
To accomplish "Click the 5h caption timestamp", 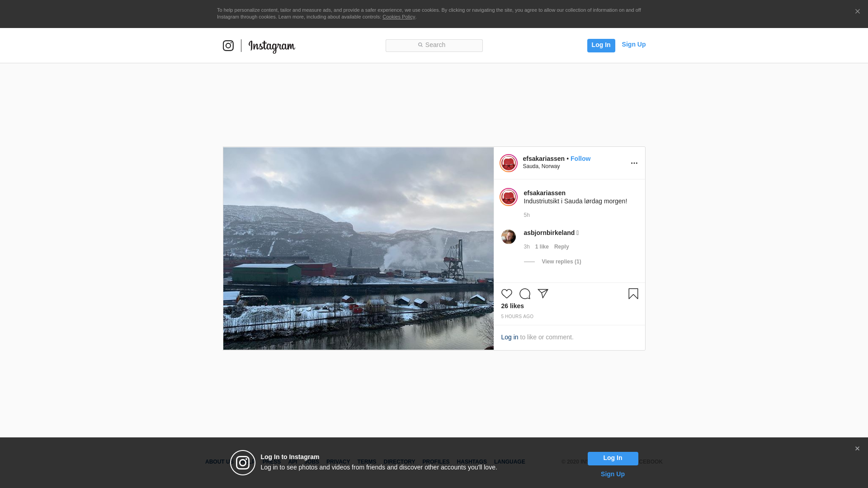I will pos(527,215).
